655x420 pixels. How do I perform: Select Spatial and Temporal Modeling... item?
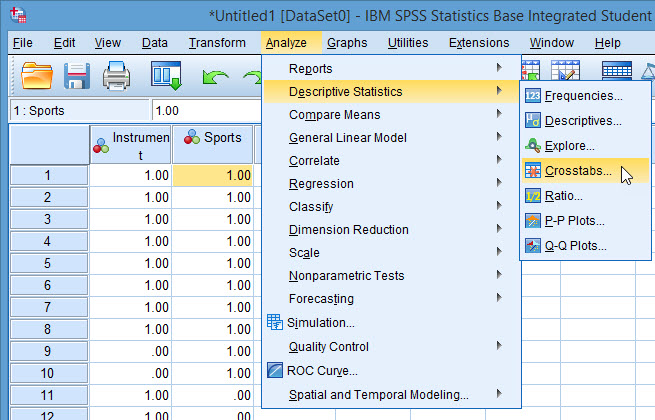391,395
